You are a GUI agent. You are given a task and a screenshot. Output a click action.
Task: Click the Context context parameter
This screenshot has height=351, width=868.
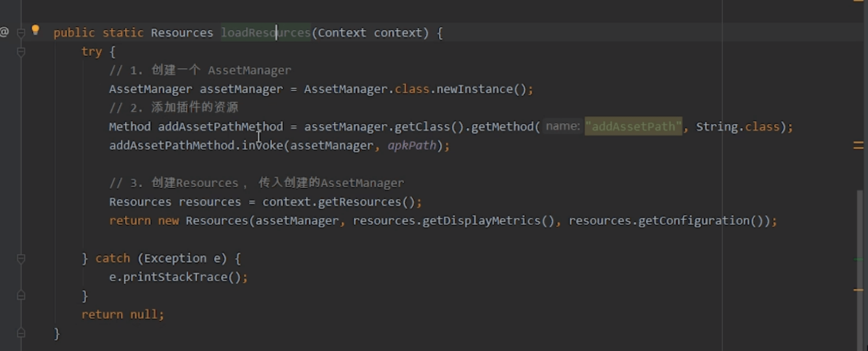click(x=370, y=33)
